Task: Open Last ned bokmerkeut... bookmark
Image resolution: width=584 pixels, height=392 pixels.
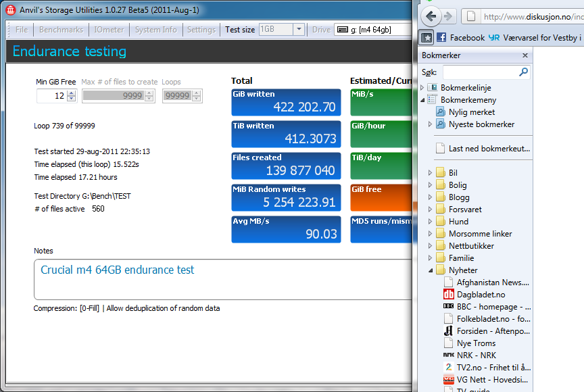Action: (483, 149)
